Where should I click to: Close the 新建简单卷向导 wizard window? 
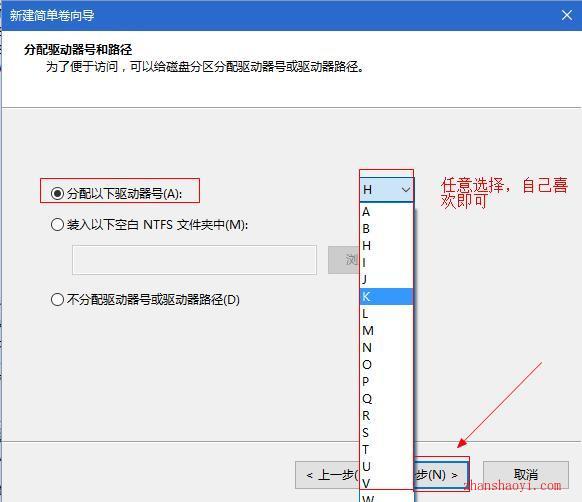click(x=566, y=15)
